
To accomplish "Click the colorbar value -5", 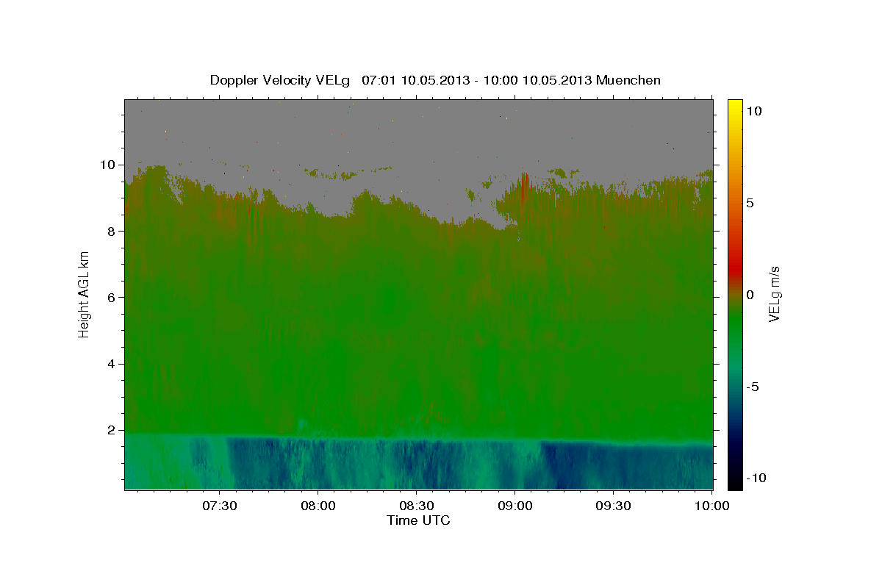I will pyautogui.click(x=753, y=387).
